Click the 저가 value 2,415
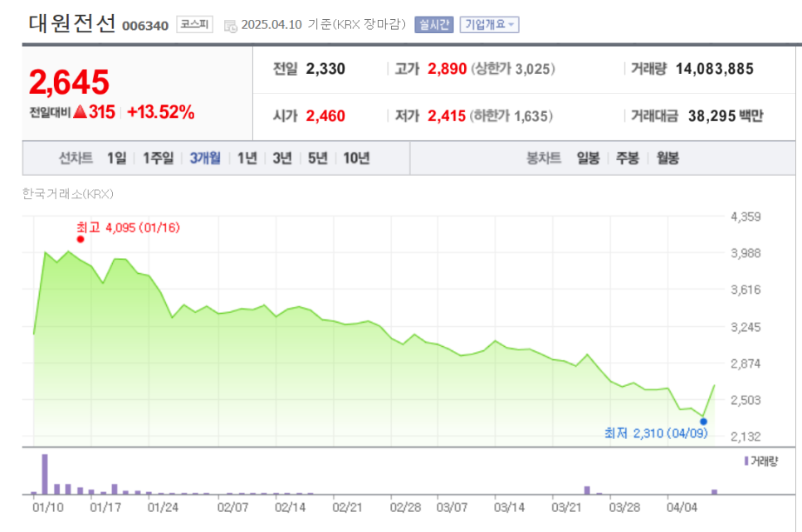 (447, 116)
